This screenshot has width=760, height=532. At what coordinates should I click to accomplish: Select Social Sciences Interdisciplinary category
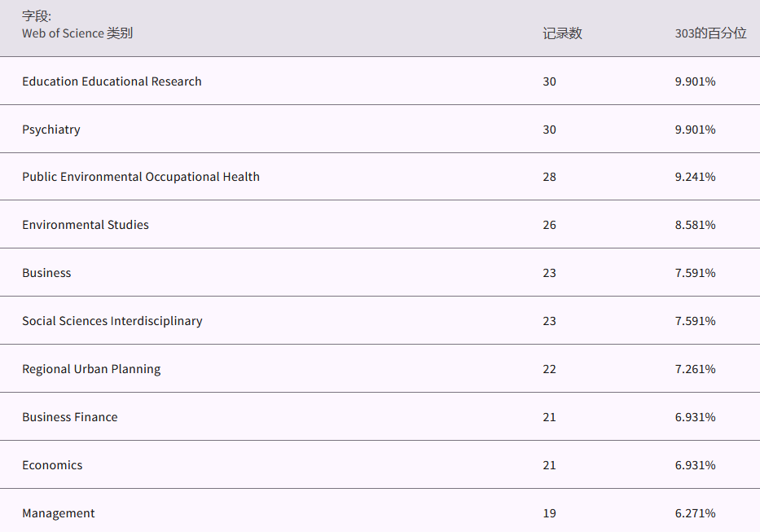(112, 321)
